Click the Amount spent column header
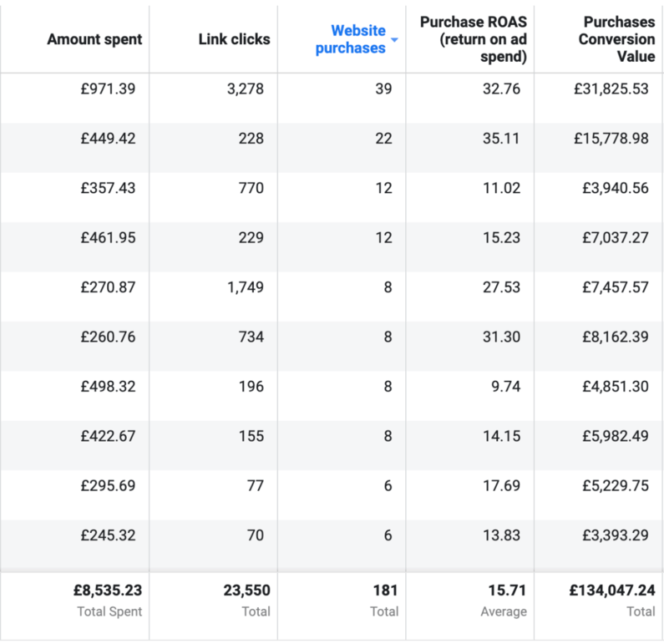664x644 pixels. coord(94,39)
